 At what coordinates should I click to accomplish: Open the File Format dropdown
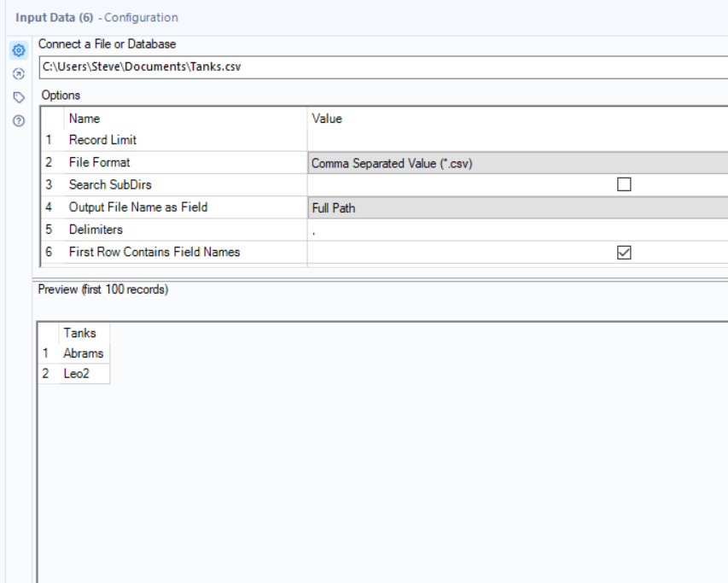[517, 163]
